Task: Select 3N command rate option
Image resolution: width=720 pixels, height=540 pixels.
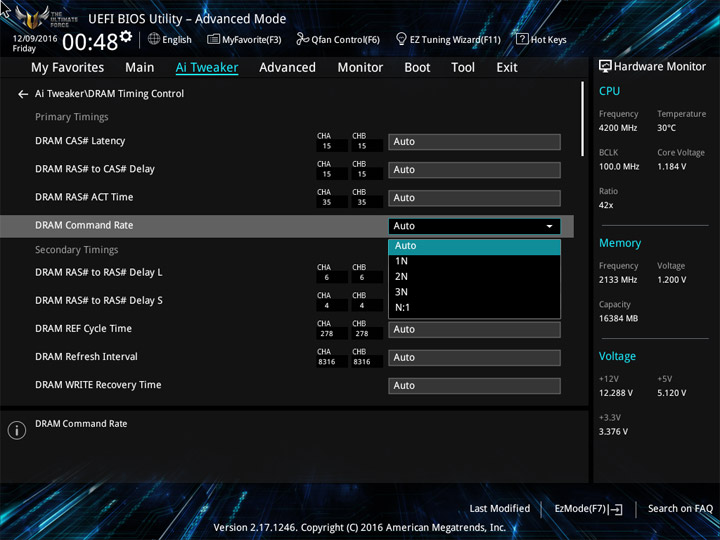Action: click(474, 292)
